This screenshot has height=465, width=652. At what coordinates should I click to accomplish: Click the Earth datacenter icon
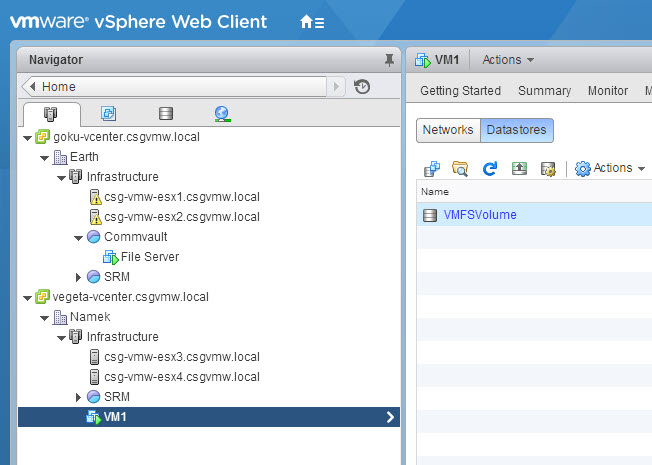point(60,157)
